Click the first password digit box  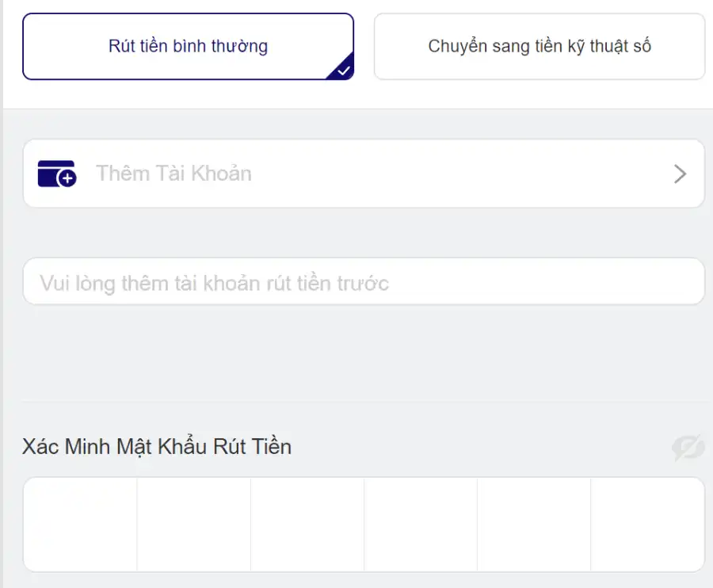click(x=81, y=525)
